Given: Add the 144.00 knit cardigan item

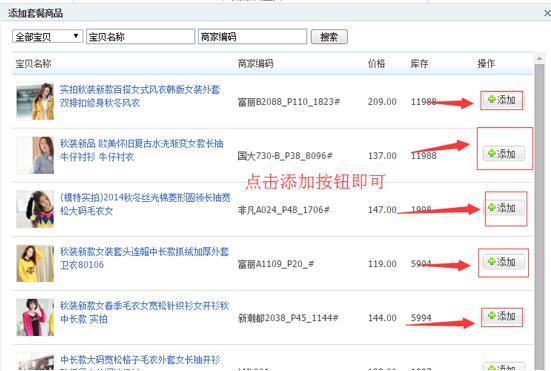Looking at the screenshot, I should (501, 316).
